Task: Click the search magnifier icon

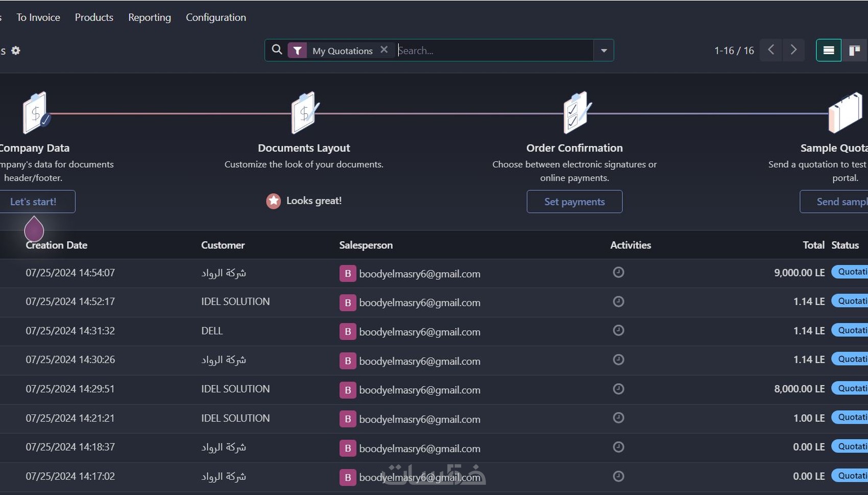Action: click(277, 49)
